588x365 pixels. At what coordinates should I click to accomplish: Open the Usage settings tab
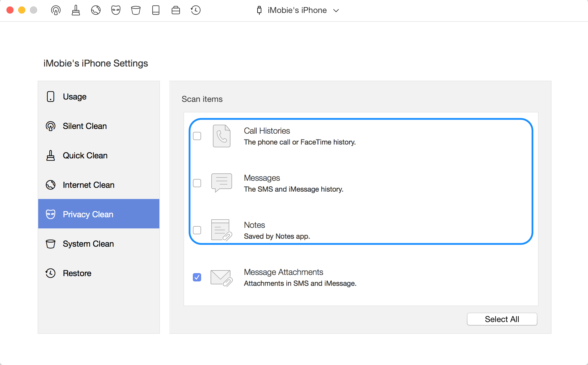tap(99, 97)
